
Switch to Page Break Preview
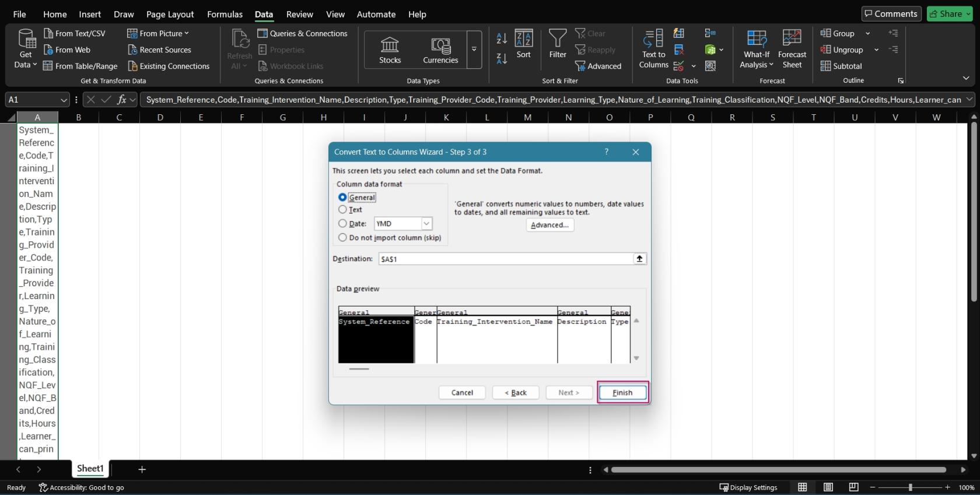pos(854,487)
